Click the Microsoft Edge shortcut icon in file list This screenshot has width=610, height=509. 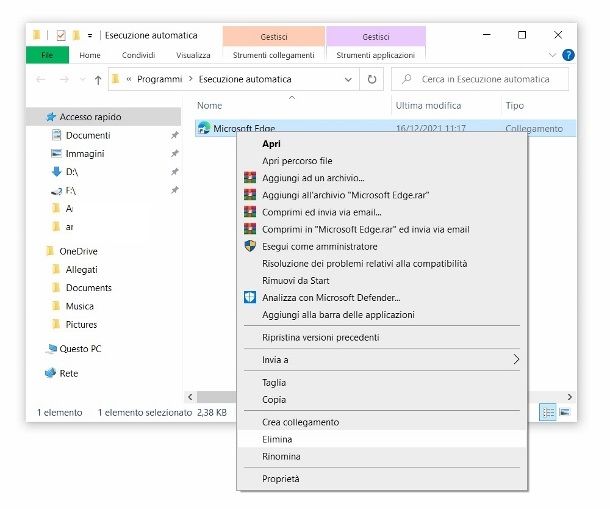point(204,128)
